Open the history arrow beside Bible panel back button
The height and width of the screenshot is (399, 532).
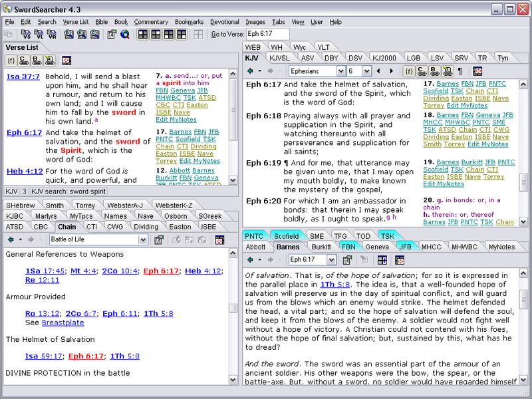[x=259, y=71]
